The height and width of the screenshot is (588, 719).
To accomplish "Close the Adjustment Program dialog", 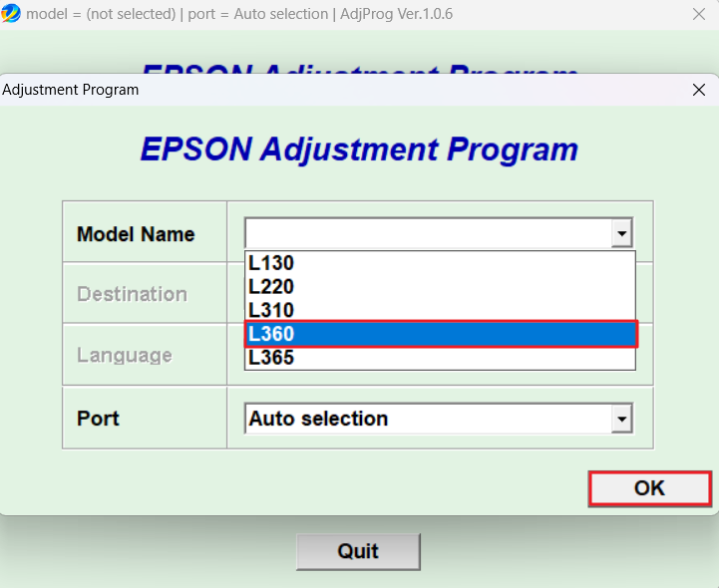I will 699,90.
